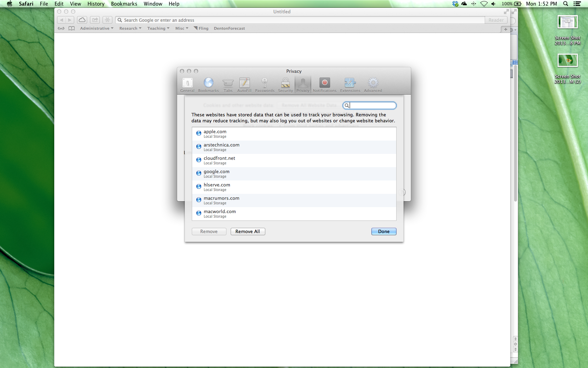Open the Tabs preferences pane
The width and height of the screenshot is (588, 368).
[228, 85]
